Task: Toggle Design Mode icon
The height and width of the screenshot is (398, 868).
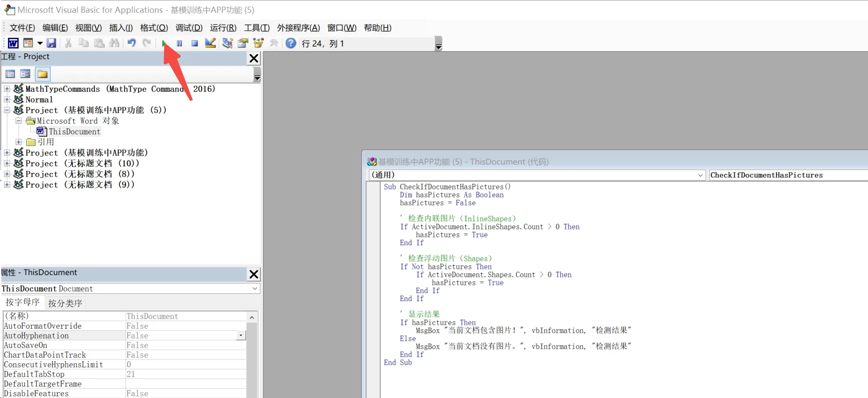Action: pyautogui.click(x=210, y=43)
